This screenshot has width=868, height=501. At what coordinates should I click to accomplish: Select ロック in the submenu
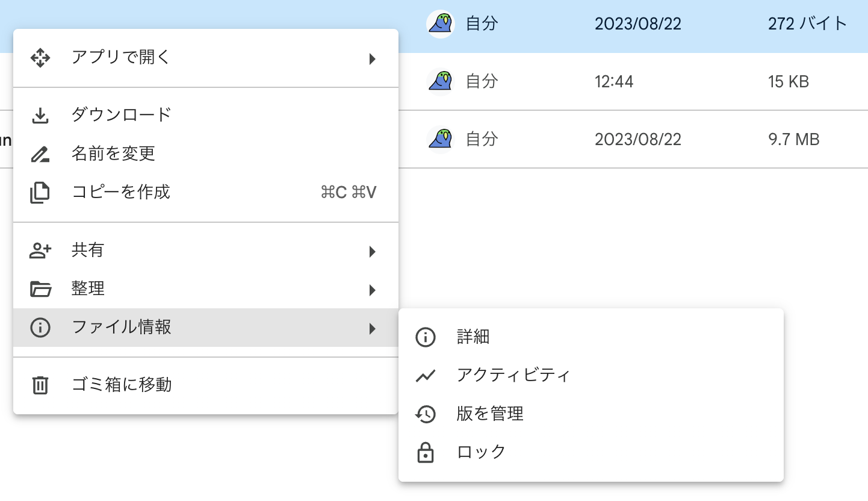click(x=591, y=452)
